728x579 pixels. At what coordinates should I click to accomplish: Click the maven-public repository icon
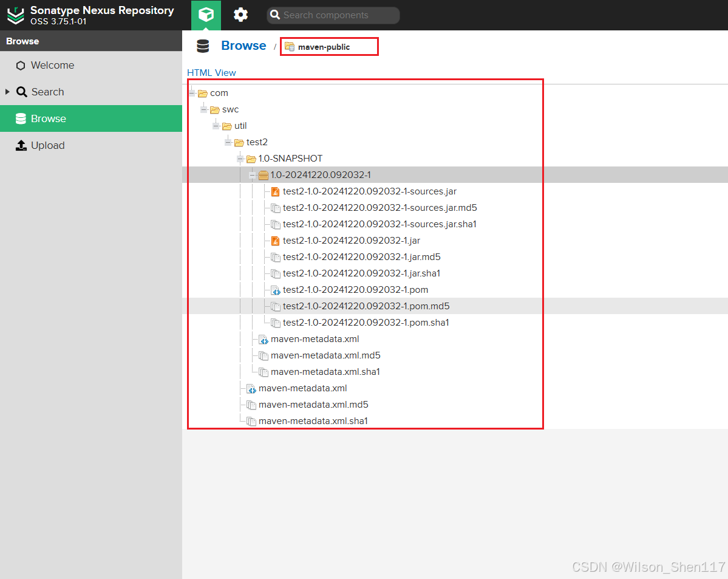[289, 46]
